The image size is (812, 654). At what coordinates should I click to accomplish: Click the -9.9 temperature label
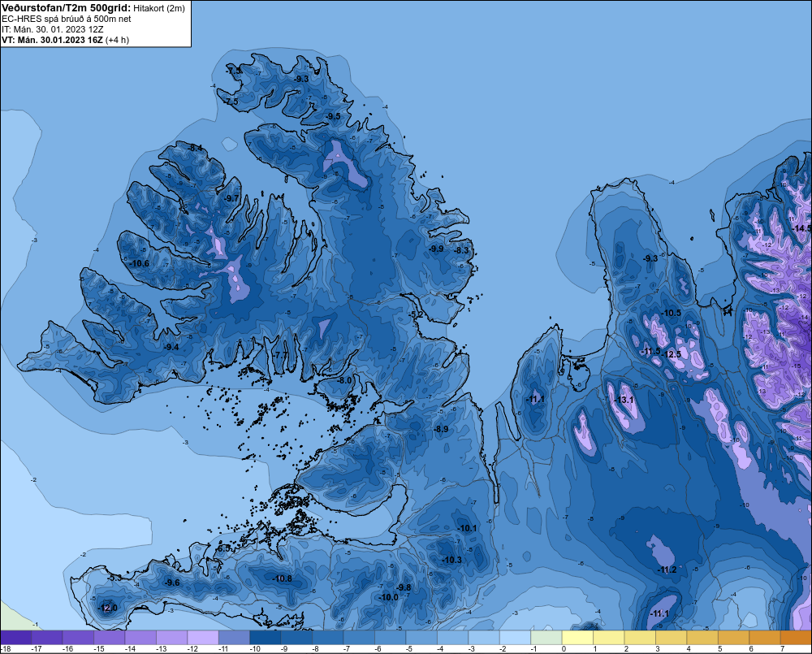[x=436, y=249]
